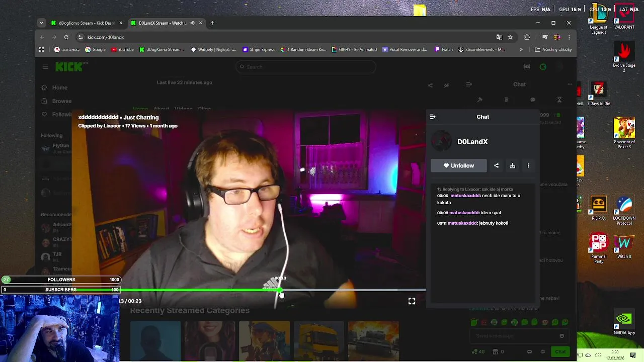Image resolution: width=644 pixels, height=362 pixels.
Task: Open seznam.cz bookmark
Action: (x=67, y=50)
